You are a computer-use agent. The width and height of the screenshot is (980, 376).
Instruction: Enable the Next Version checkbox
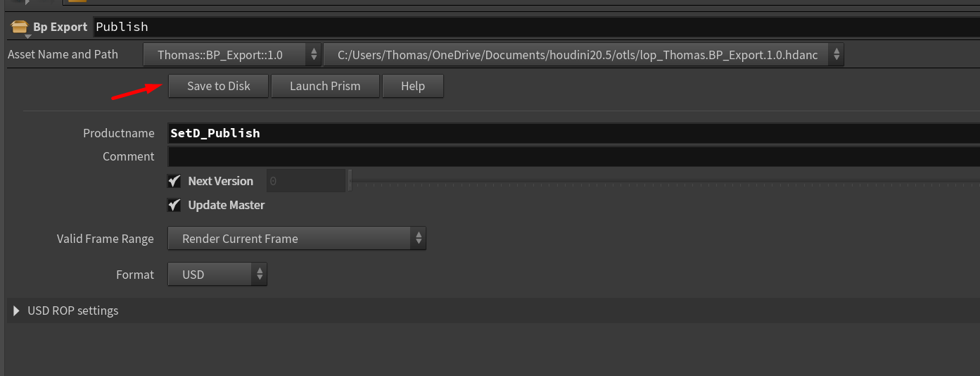174,181
